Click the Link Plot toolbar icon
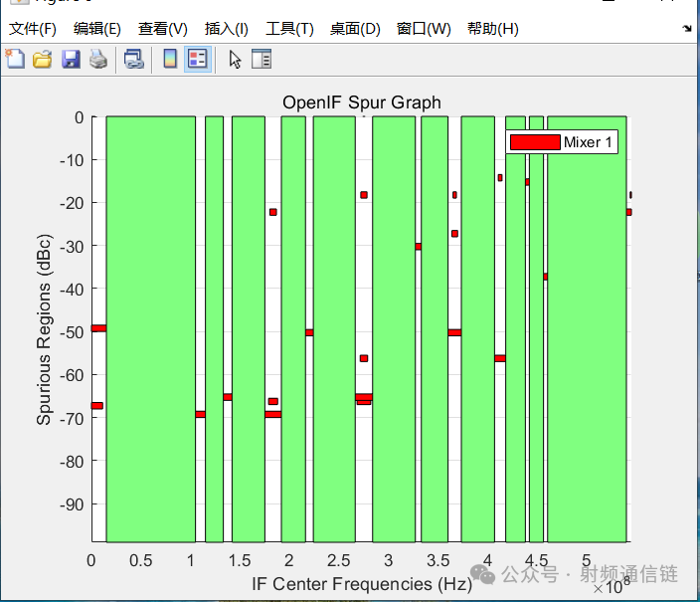The image size is (700, 602). 134,59
